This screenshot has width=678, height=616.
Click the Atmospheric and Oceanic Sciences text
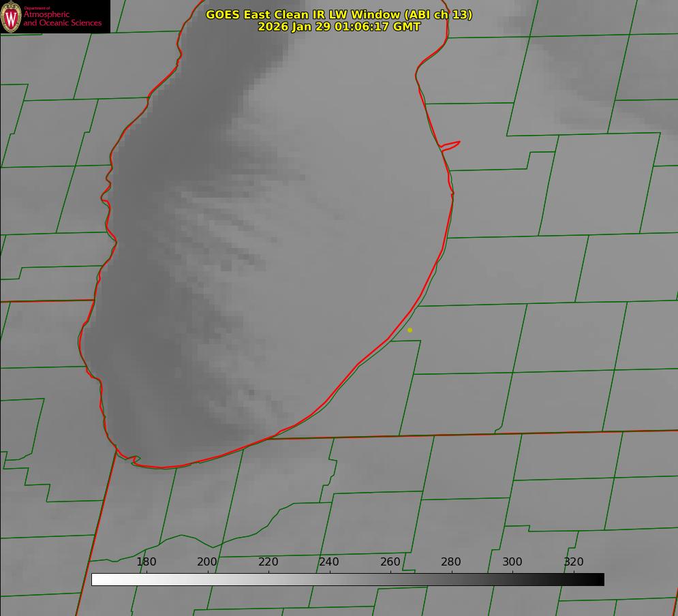62,18
